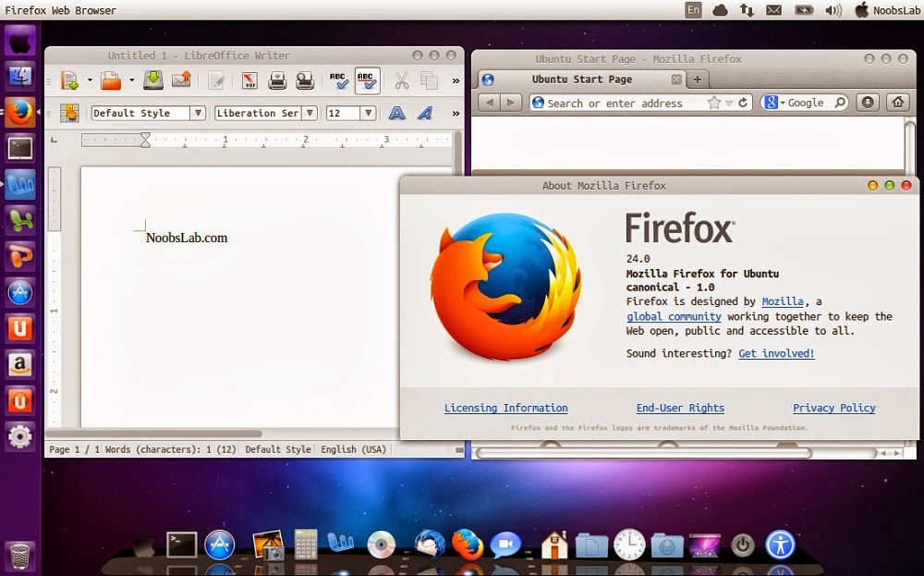Open the Mozilla link in About dialog
The image size is (924, 576).
(783, 301)
